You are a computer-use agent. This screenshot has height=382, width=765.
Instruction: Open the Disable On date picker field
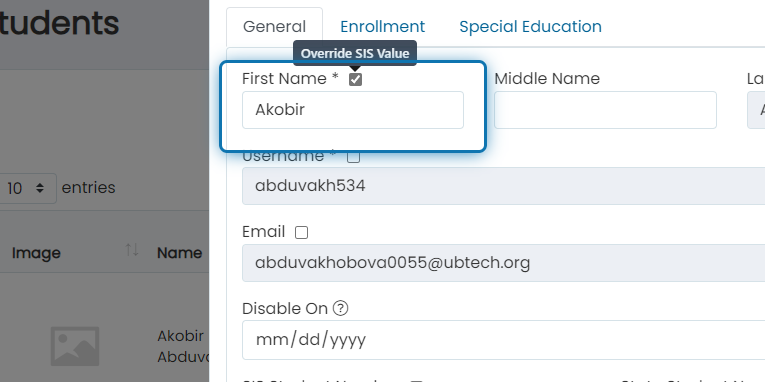(503, 340)
